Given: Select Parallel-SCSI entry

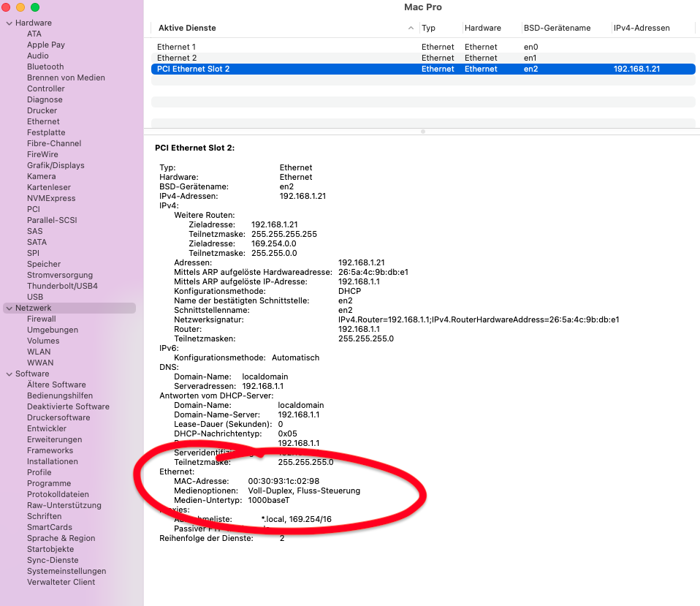Looking at the screenshot, I should click(x=52, y=220).
